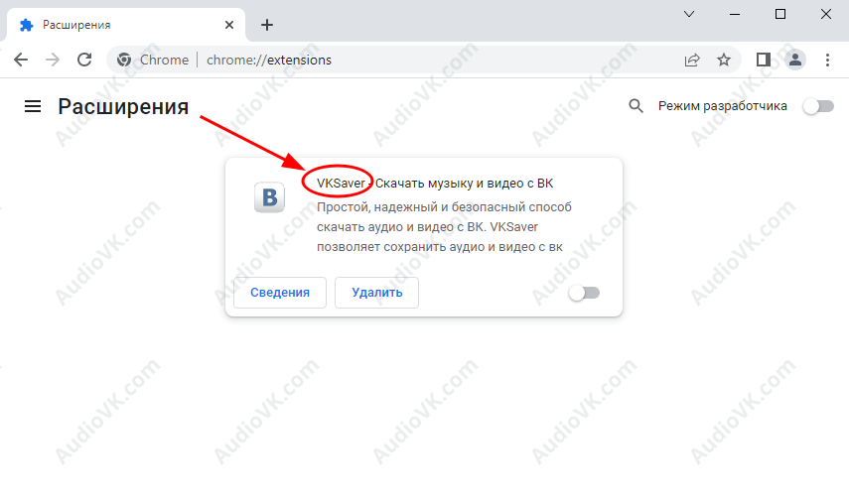
Task: Click Удалить to remove VKSaver
Action: click(377, 293)
